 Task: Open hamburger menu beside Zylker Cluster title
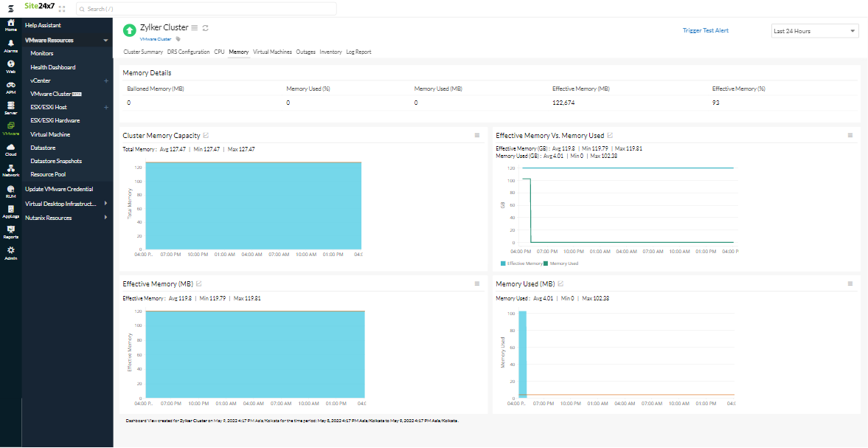(194, 28)
